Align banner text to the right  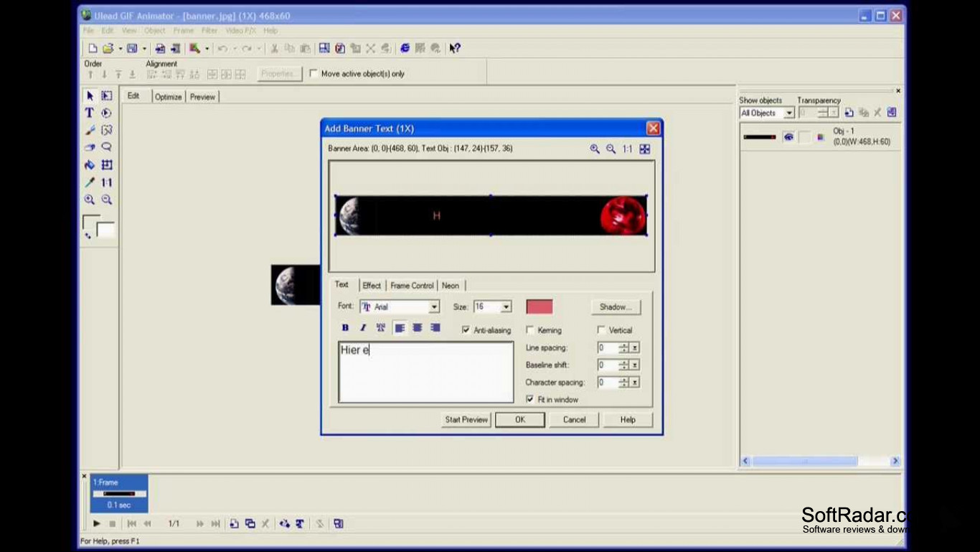[x=435, y=328]
